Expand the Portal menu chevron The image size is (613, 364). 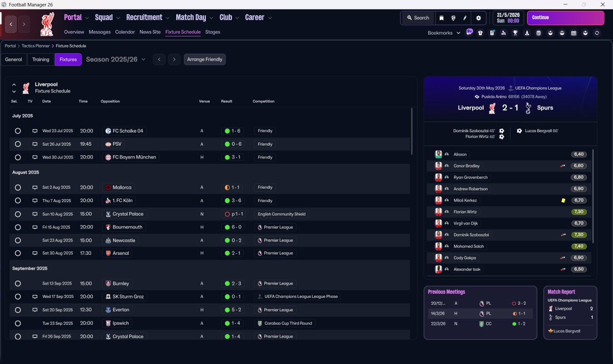point(87,18)
